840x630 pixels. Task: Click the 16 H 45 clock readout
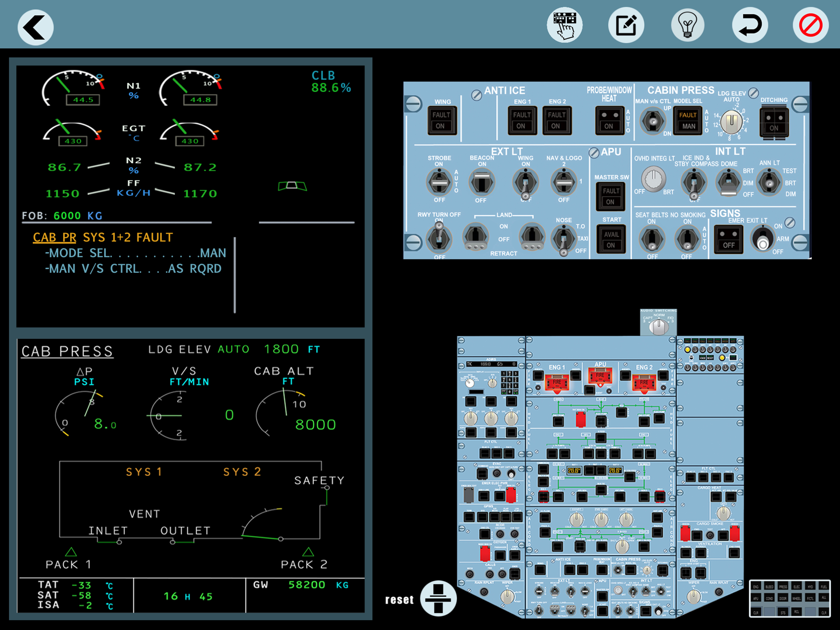(x=188, y=596)
